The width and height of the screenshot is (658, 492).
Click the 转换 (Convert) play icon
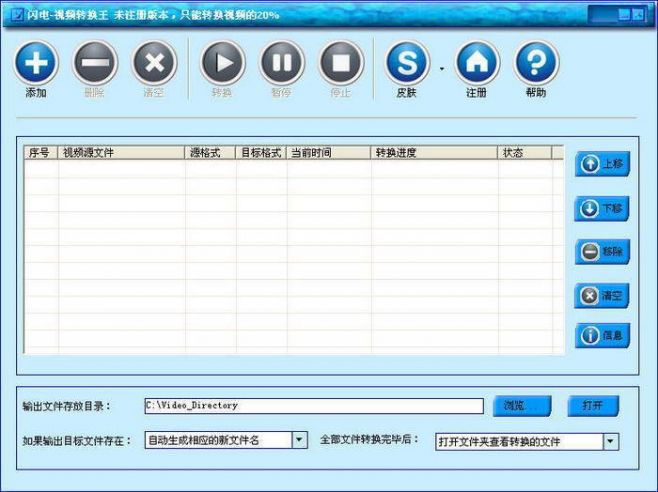point(222,63)
